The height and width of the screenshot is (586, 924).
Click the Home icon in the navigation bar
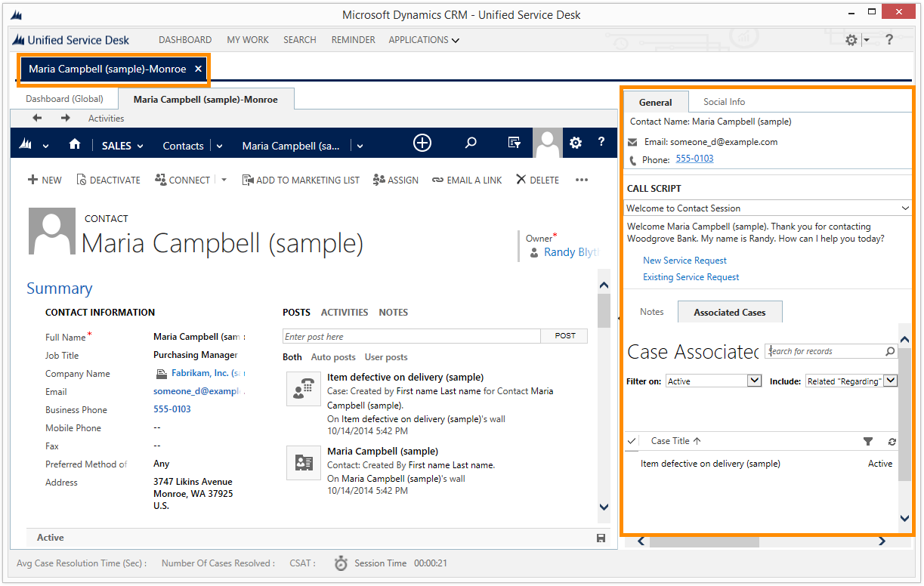click(75, 143)
